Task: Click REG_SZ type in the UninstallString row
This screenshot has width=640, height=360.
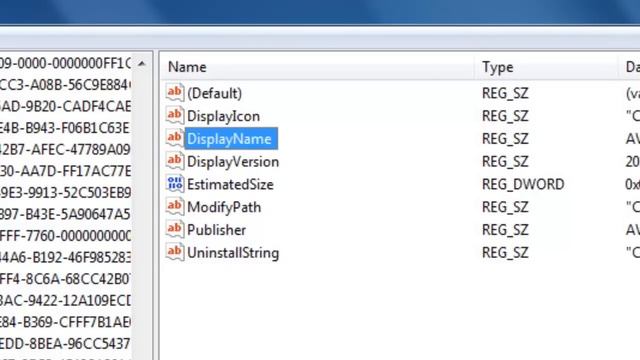Action: (505, 253)
